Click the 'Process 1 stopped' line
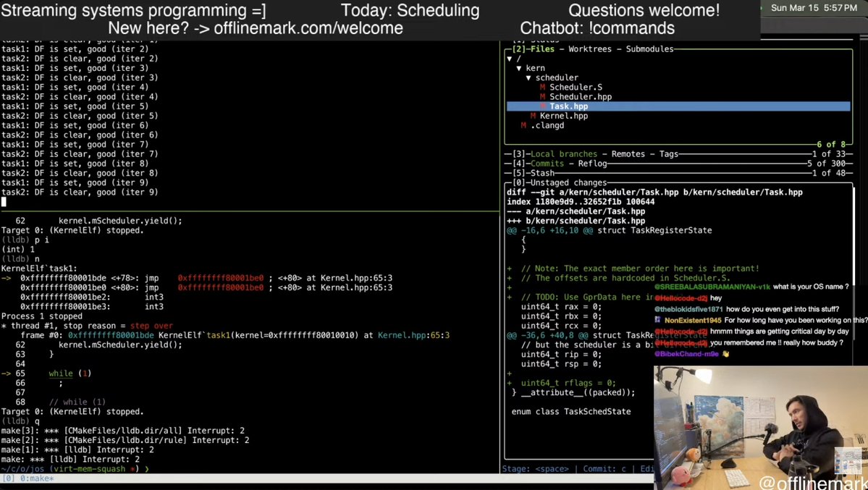Viewport: 868px width, 490px height. point(41,316)
